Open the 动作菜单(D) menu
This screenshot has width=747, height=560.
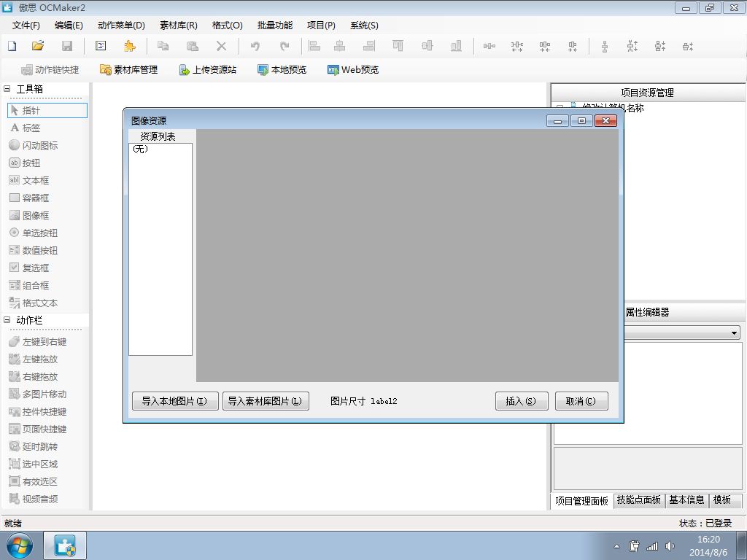(x=121, y=26)
